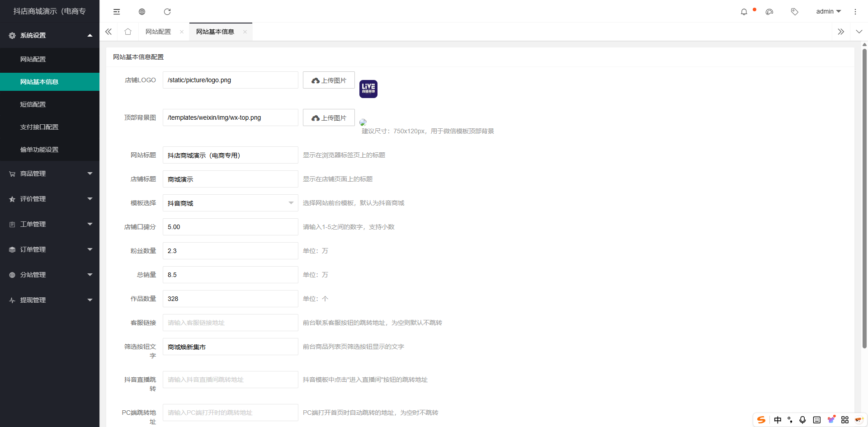Open 短信配置 in the sidebar
The height and width of the screenshot is (427, 868).
tap(33, 104)
